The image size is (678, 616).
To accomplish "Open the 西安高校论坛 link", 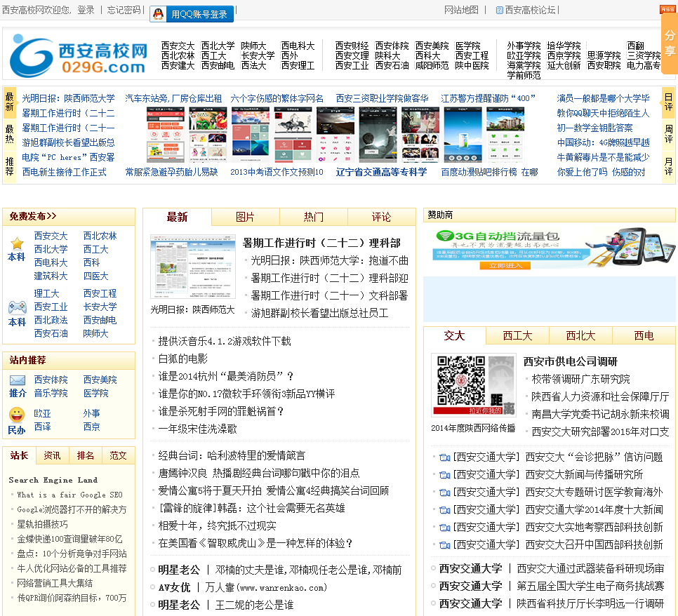I will coord(530,10).
